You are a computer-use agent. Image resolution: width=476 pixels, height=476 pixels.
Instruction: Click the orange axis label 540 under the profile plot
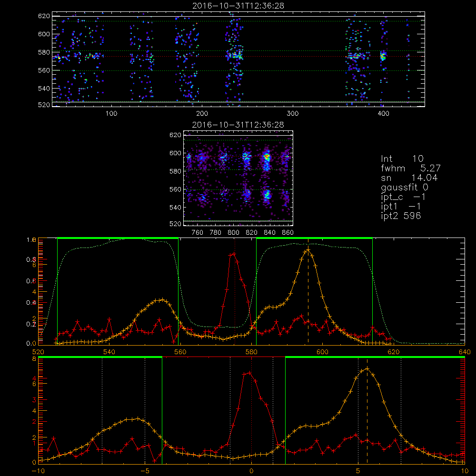click(x=109, y=352)
